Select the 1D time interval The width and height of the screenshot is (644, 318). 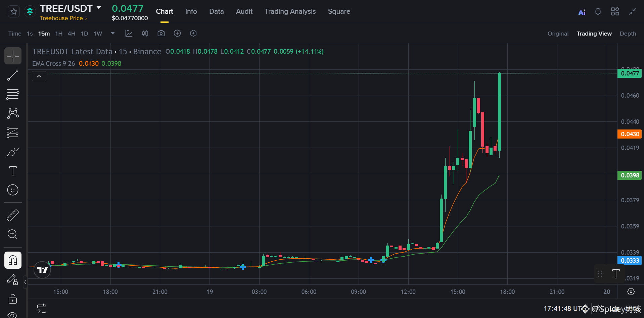click(85, 34)
